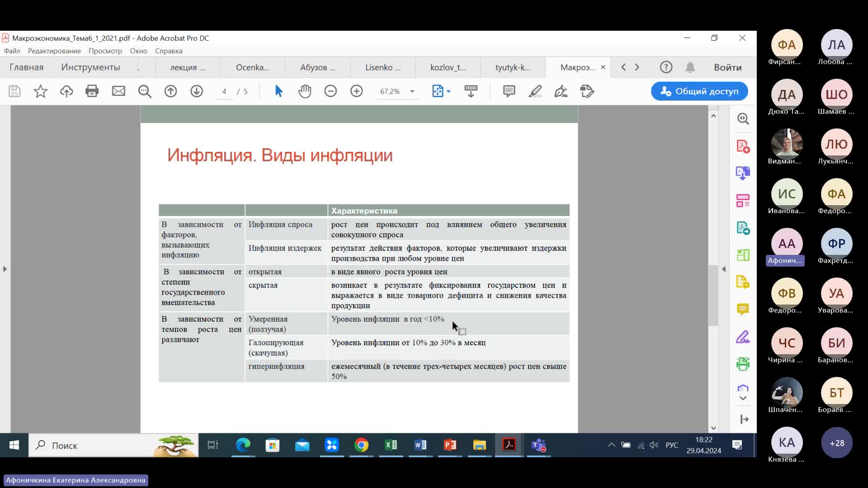Open the sign document pen tool
This screenshot has height=488, width=868.
click(x=561, y=91)
